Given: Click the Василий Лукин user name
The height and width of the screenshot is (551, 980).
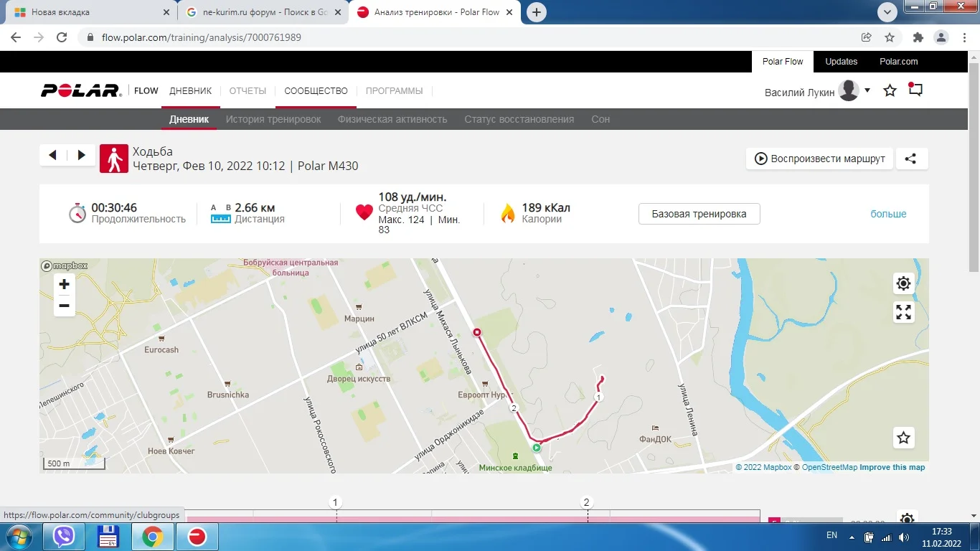Looking at the screenshot, I should tap(800, 92).
